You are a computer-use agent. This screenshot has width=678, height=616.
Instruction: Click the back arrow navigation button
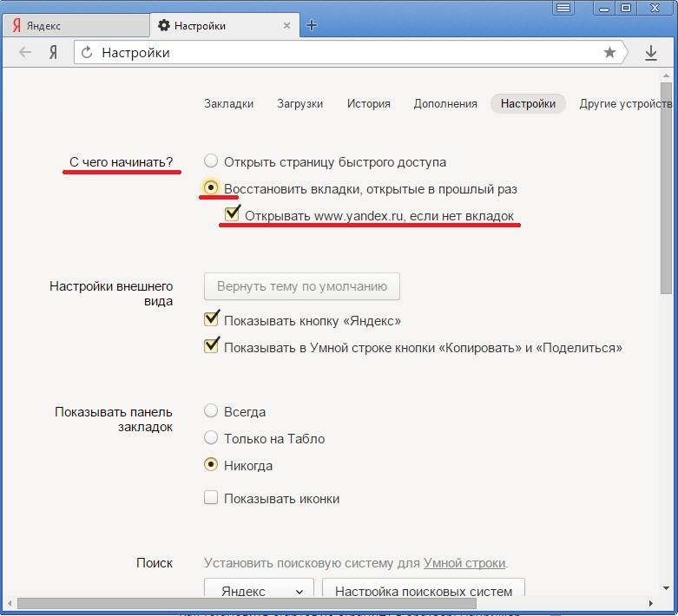tap(25, 52)
